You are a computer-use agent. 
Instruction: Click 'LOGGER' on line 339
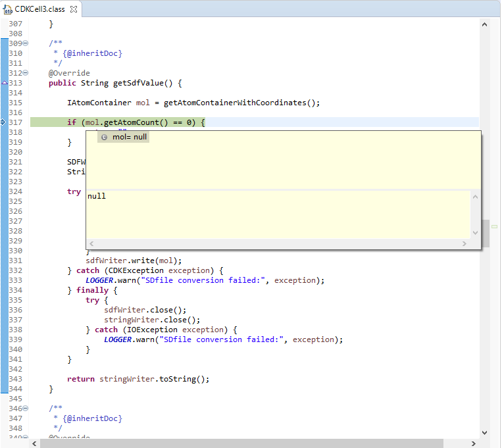click(118, 339)
